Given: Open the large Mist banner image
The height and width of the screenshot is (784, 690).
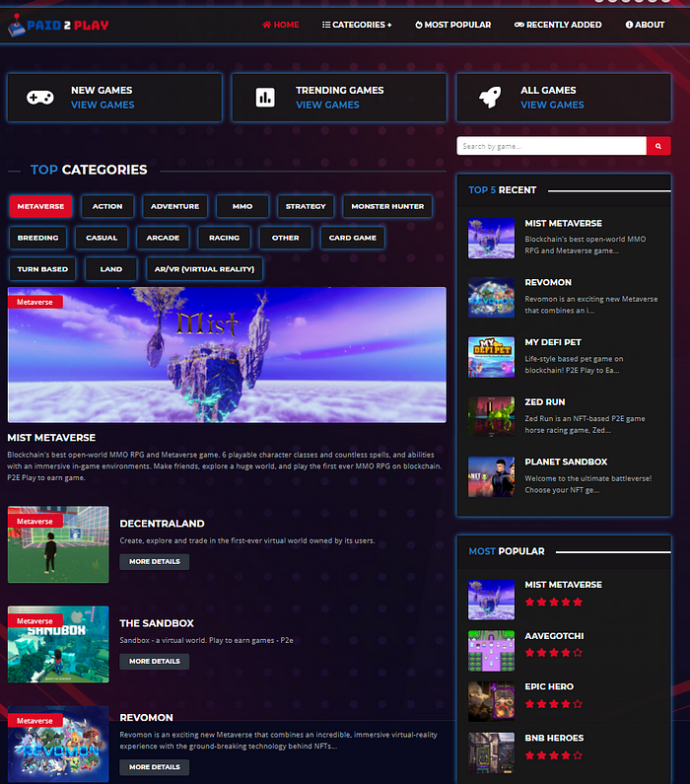Looking at the screenshot, I should point(227,355).
